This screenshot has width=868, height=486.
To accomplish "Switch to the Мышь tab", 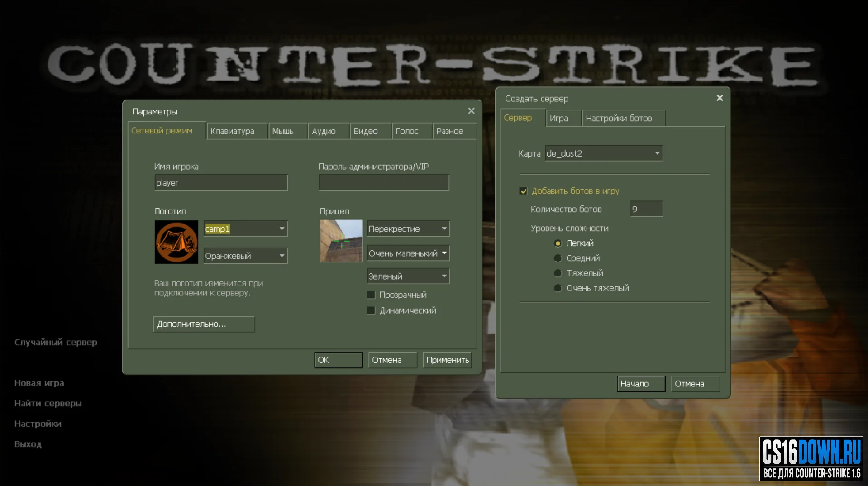I will 288,131.
